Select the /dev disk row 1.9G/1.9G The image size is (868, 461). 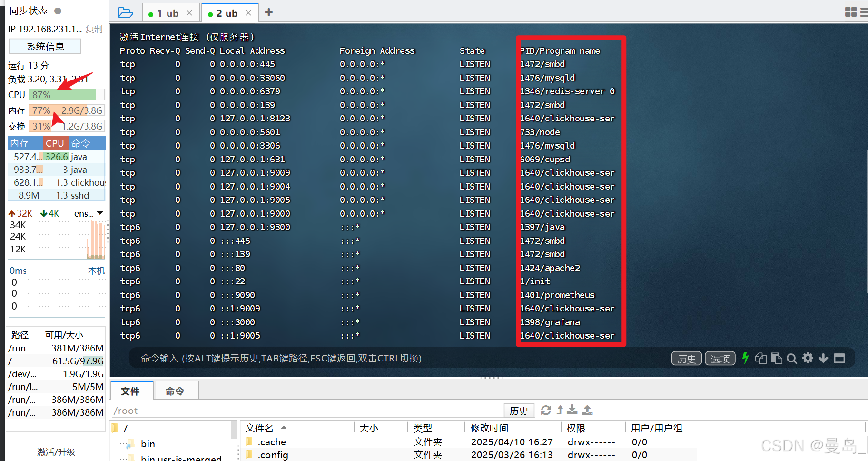pos(56,374)
